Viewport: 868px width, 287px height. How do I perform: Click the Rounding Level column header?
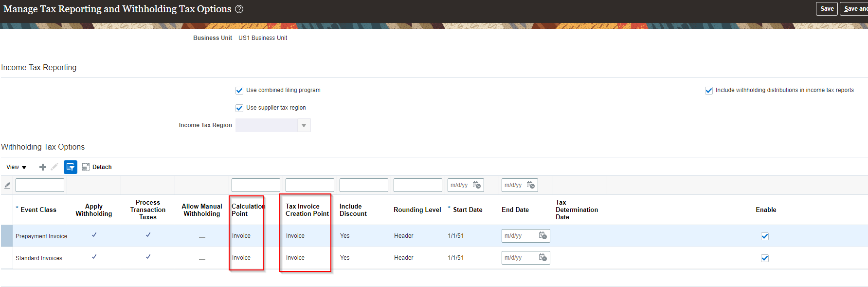[417, 210]
